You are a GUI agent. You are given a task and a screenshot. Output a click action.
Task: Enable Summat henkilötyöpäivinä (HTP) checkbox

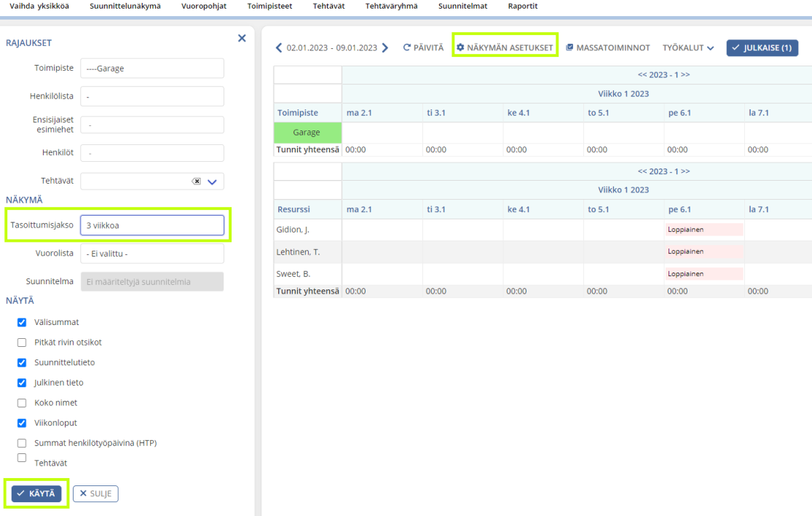click(x=22, y=443)
